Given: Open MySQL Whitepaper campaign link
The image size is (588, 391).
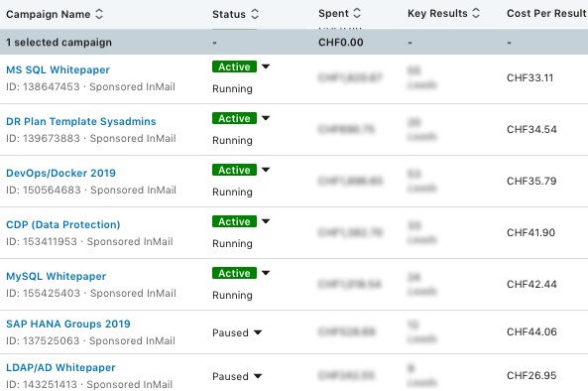Looking at the screenshot, I should 56,277.
